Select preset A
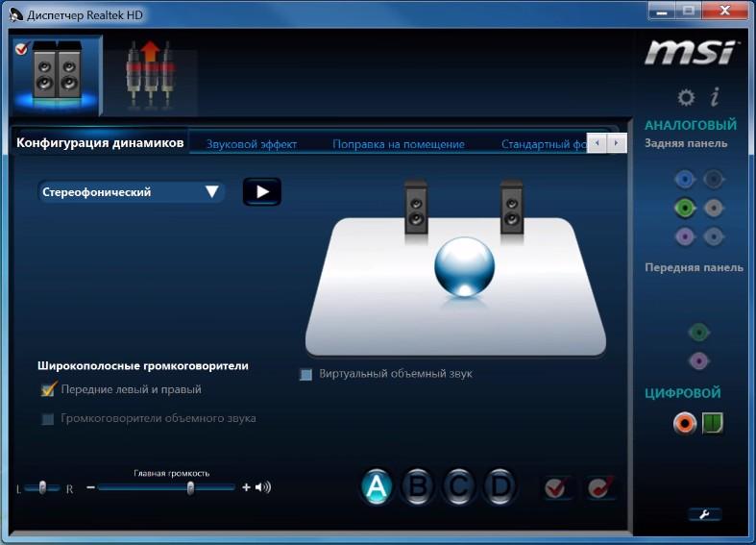The height and width of the screenshot is (545, 756). (377, 487)
